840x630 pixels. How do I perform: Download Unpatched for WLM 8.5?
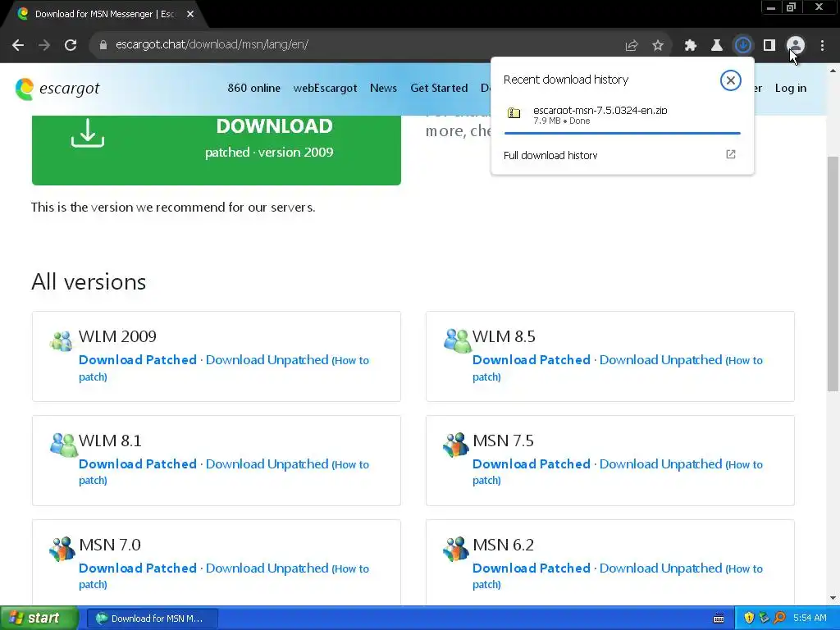pos(660,360)
